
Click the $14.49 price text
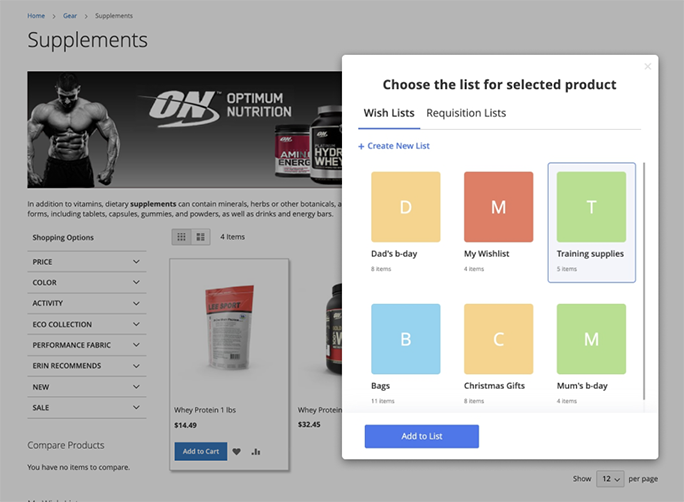[x=185, y=425]
